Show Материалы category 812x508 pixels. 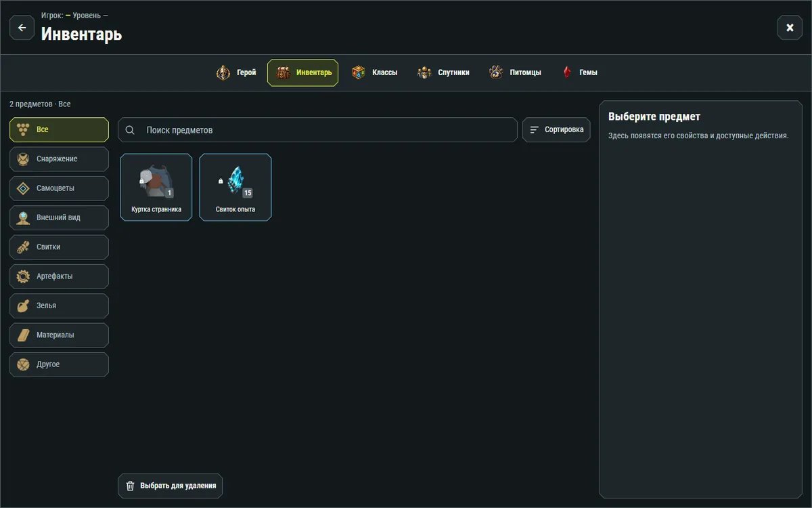(x=59, y=335)
